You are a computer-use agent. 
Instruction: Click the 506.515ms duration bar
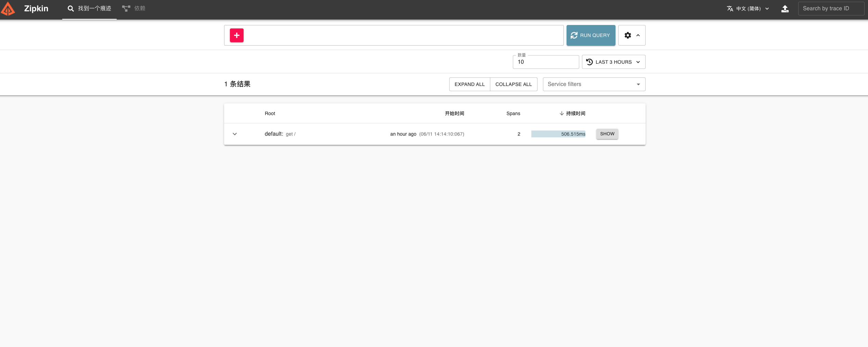[558, 134]
